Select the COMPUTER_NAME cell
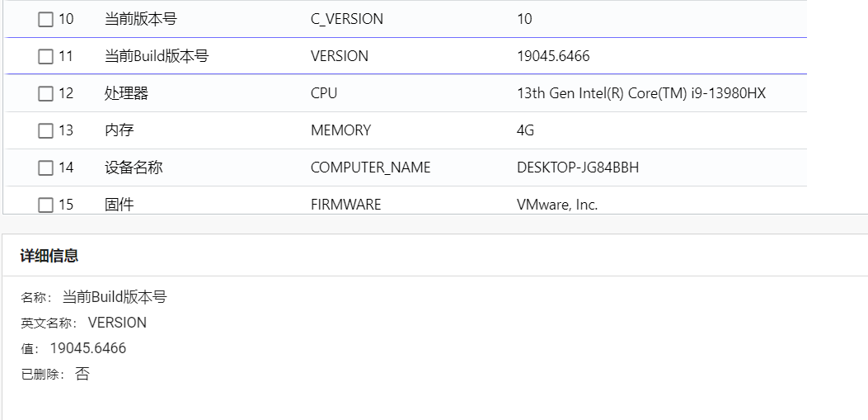The height and width of the screenshot is (420, 868). [x=370, y=168]
